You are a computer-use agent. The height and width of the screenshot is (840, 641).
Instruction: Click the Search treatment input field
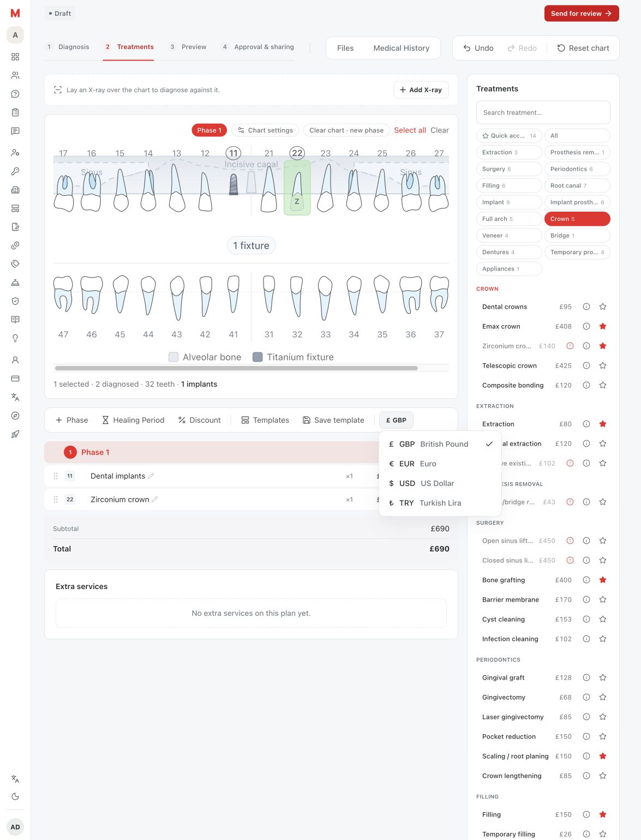[x=543, y=112]
